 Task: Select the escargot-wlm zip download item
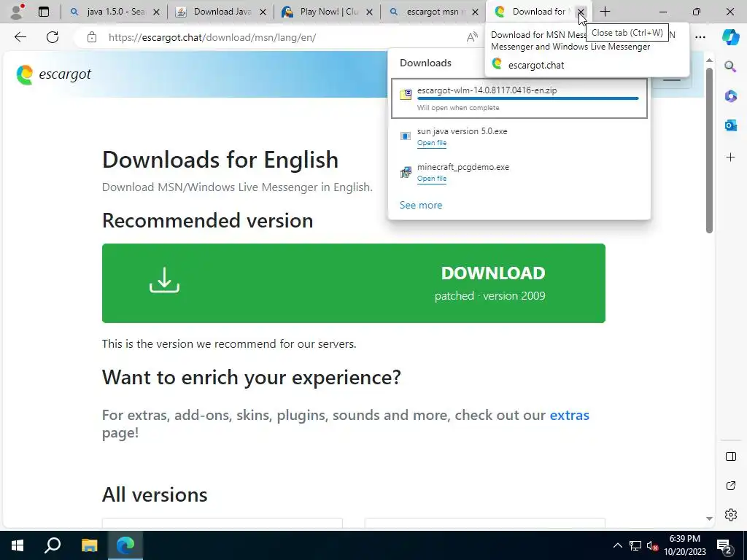coord(519,98)
